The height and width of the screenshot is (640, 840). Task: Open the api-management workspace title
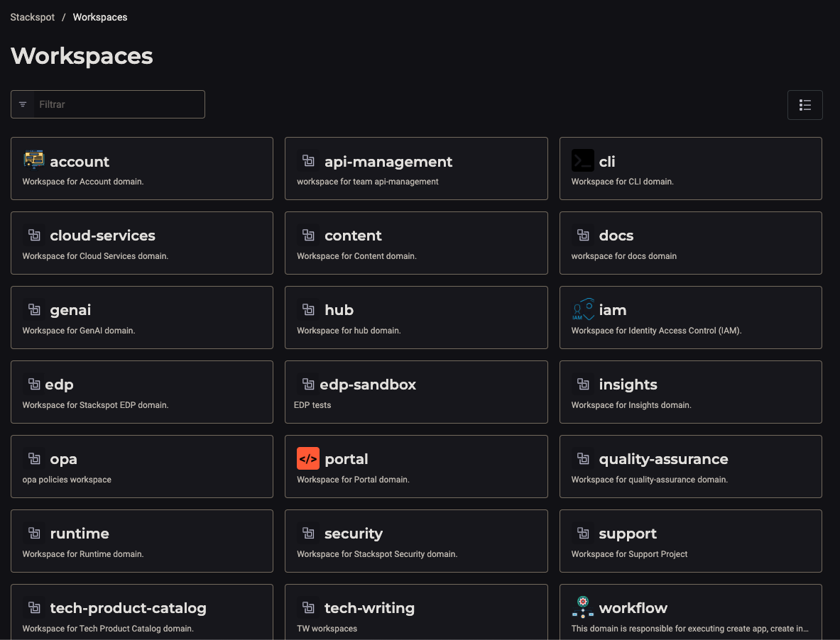point(388,161)
